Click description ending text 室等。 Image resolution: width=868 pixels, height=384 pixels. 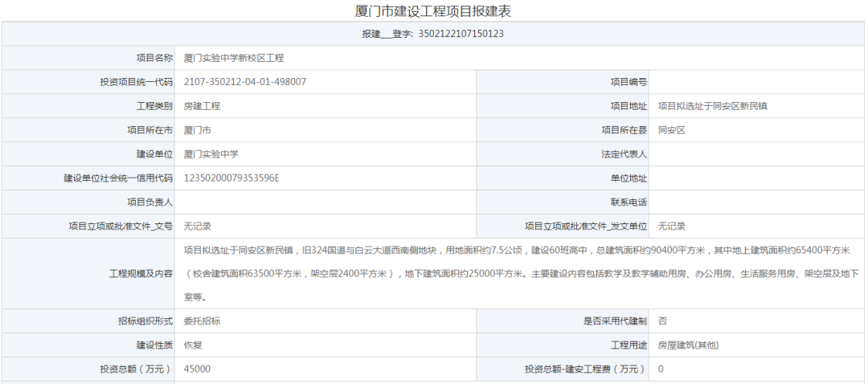[x=194, y=297]
